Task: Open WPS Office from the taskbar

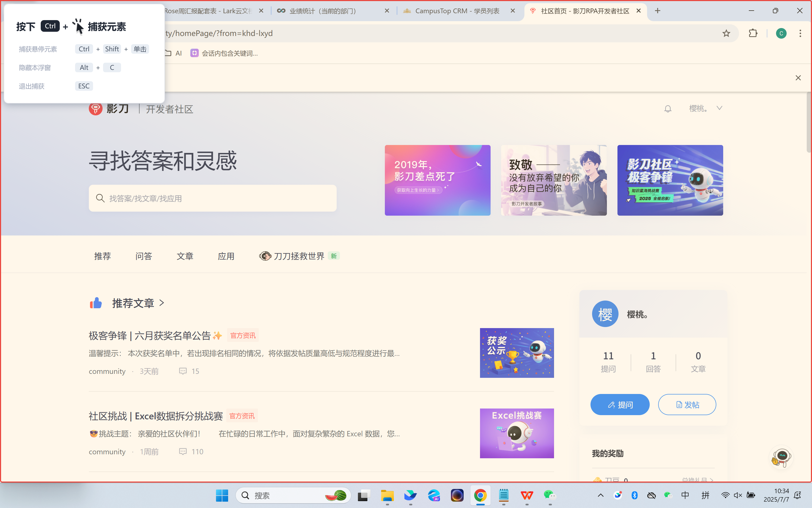Action: point(527,495)
